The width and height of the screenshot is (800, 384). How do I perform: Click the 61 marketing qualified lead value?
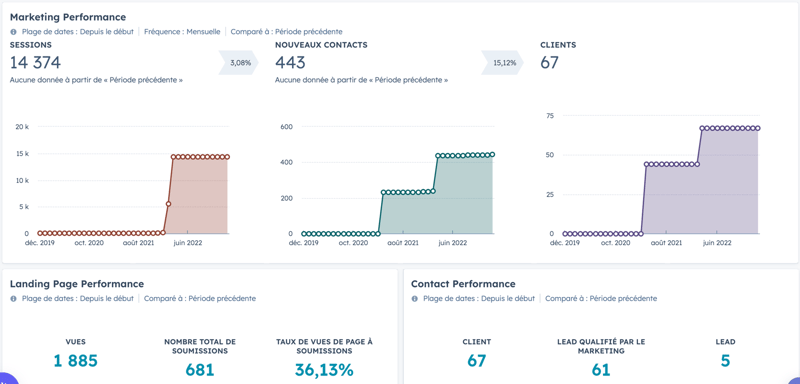[x=601, y=370]
